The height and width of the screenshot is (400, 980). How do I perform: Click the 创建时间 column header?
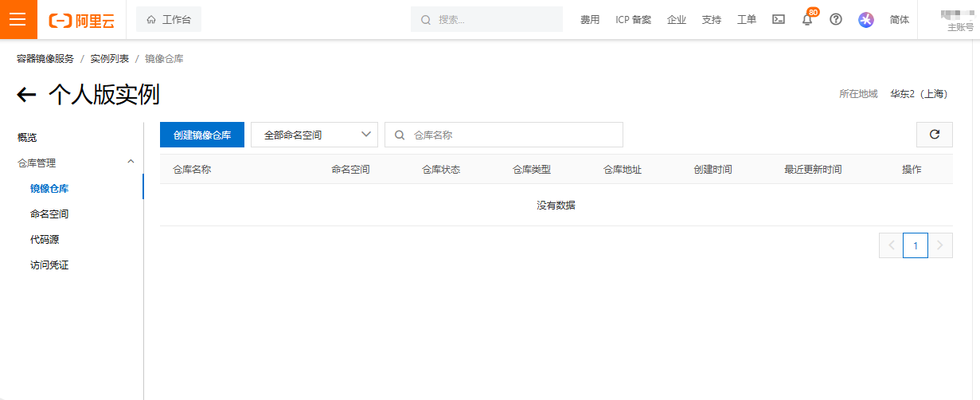[713, 170]
